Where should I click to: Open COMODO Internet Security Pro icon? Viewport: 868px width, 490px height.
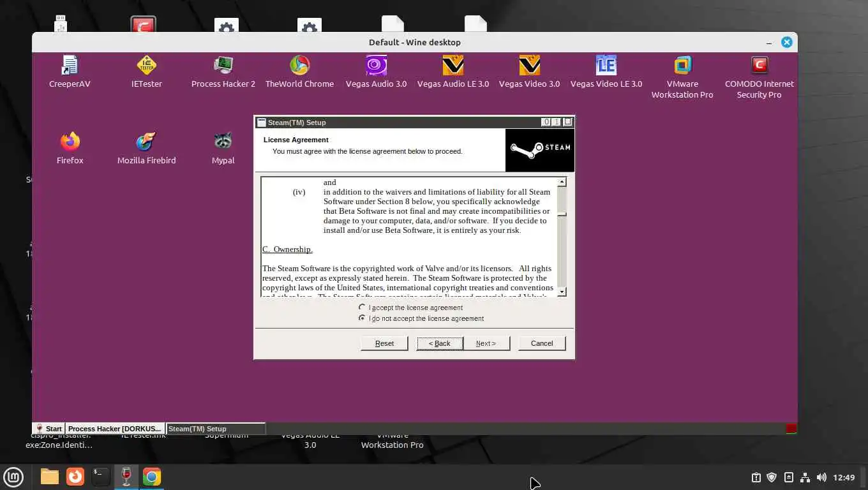pos(759,77)
